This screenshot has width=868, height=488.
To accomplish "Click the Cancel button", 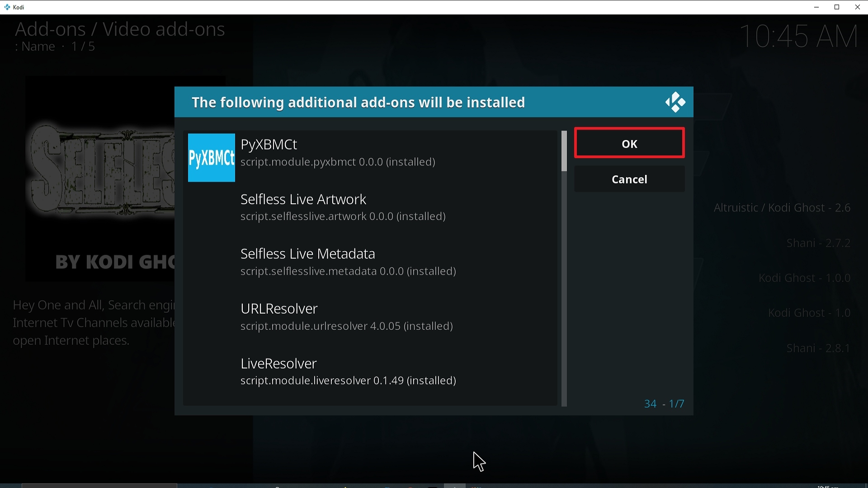I will [x=629, y=179].
